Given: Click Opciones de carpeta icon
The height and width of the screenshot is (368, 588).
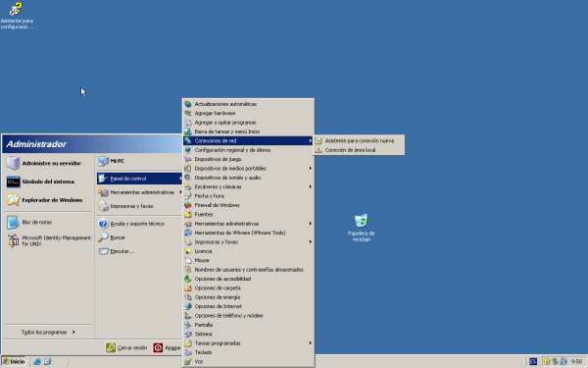Looking at the screenshot, I should (x=188, y=288).
